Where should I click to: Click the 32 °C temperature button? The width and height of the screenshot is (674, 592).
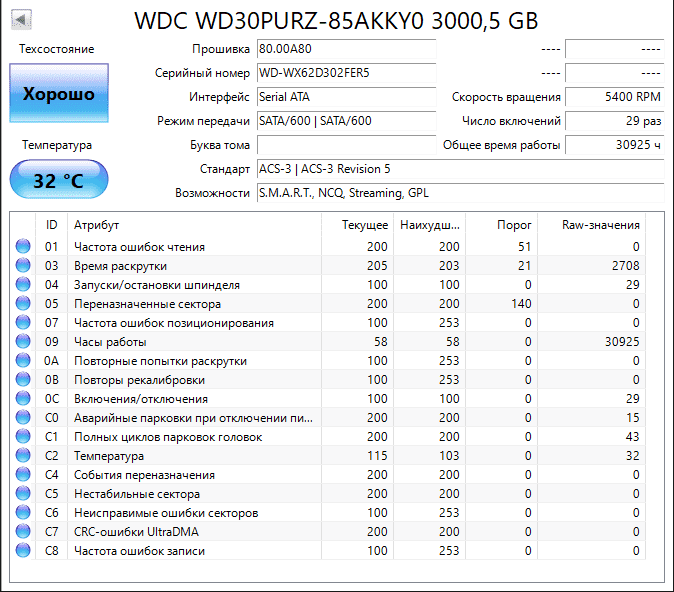point(59,180)
